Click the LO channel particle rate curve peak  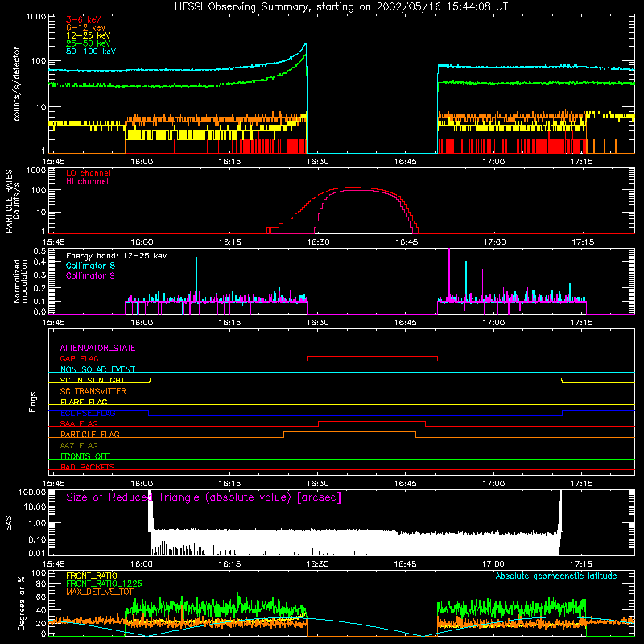(x=353, y=188)
